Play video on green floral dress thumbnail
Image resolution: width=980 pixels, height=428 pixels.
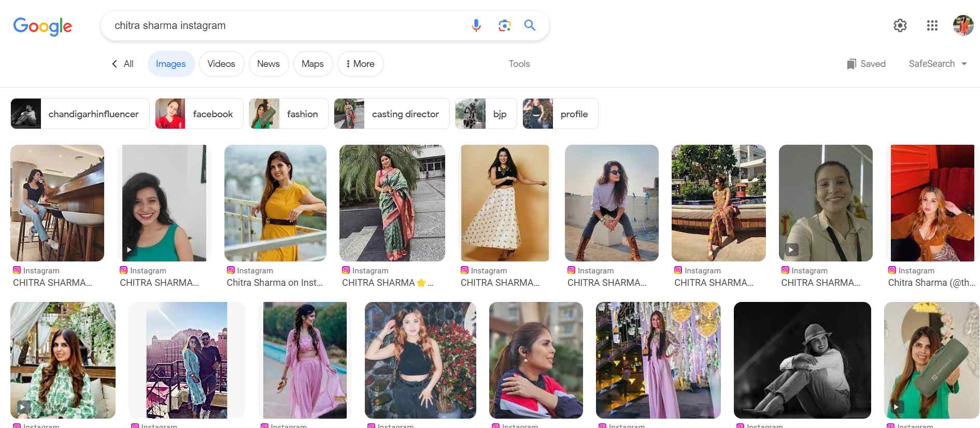coord(23,407)
